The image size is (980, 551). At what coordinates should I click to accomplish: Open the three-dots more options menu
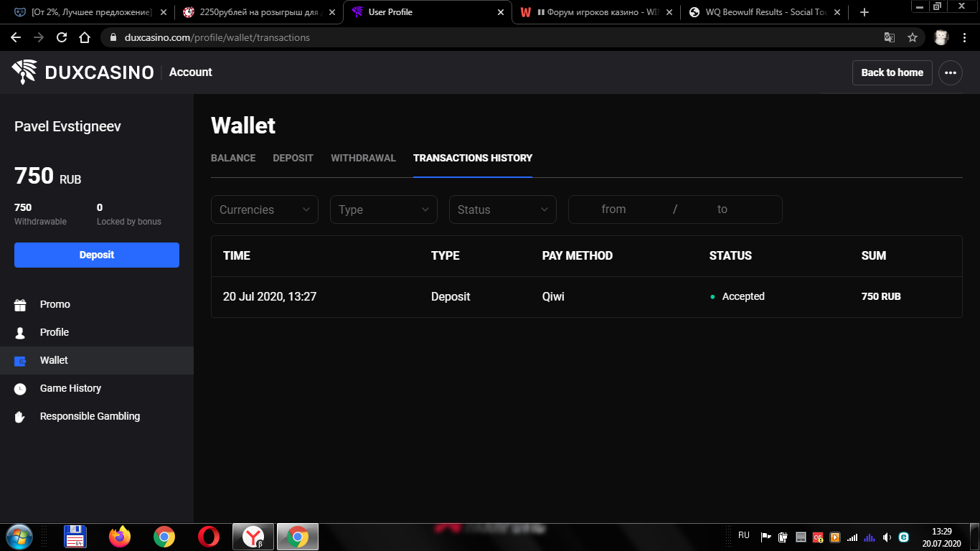click(x=951, y=72)
